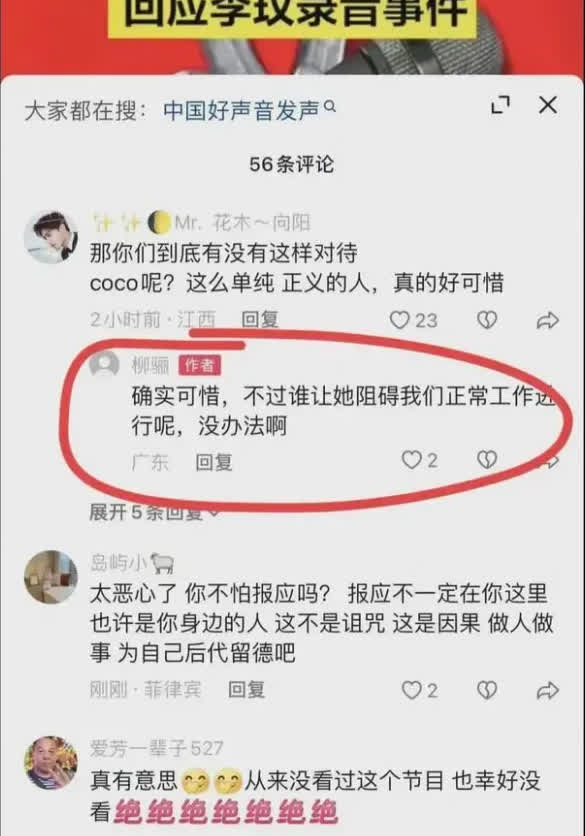This screenshot has height=836, width=585.
Task: Share the comment by Mr. 花木~向阳
Action: click(547, 320)
